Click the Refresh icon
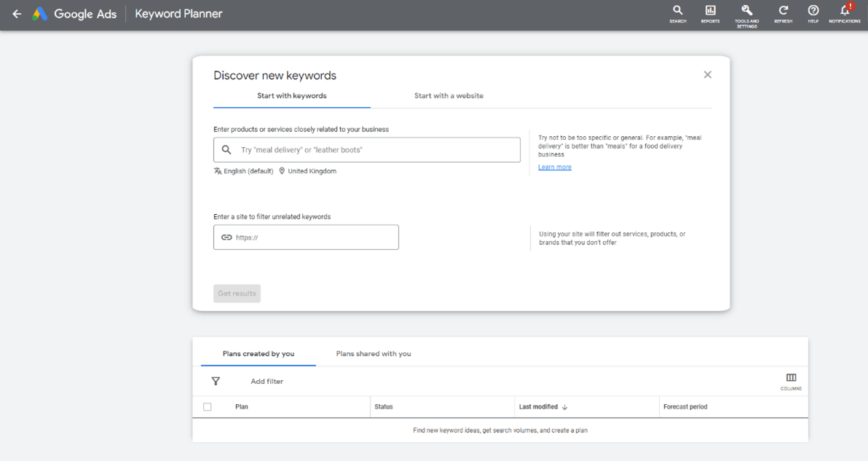This screenshot has height=461, width=868. pos(784,14)
